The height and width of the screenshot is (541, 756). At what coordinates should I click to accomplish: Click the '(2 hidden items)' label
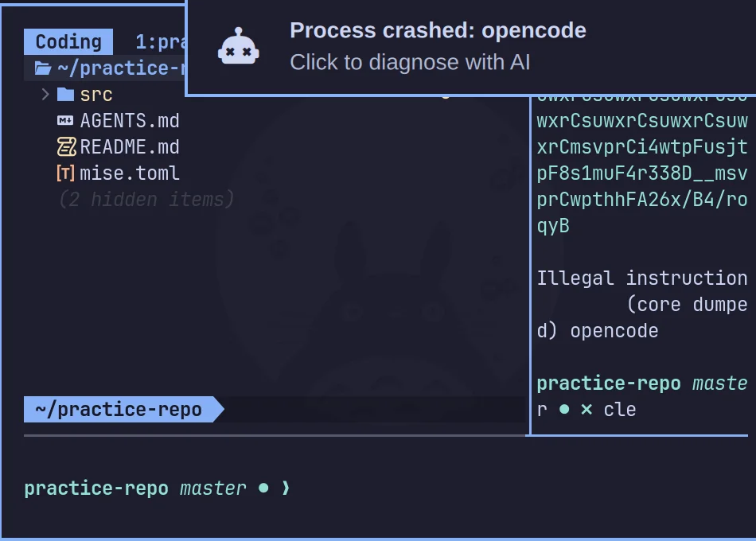pyautogui.click(x=146, y=199)
